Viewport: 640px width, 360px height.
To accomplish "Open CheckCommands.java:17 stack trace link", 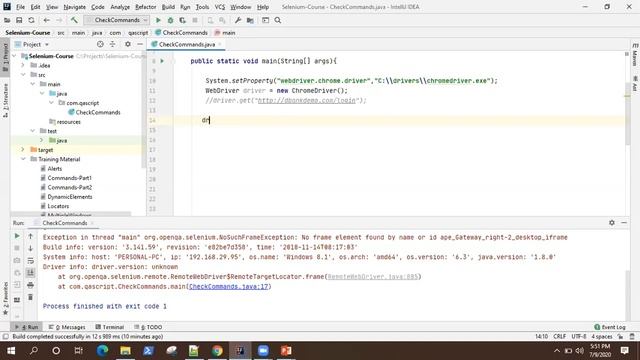I will click(229, 287).
